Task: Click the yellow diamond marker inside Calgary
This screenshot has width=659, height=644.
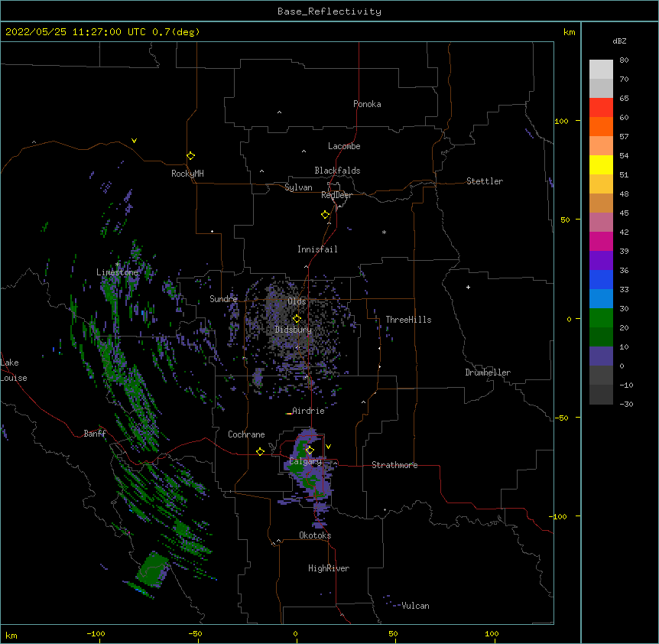Action: pos(310,450)
